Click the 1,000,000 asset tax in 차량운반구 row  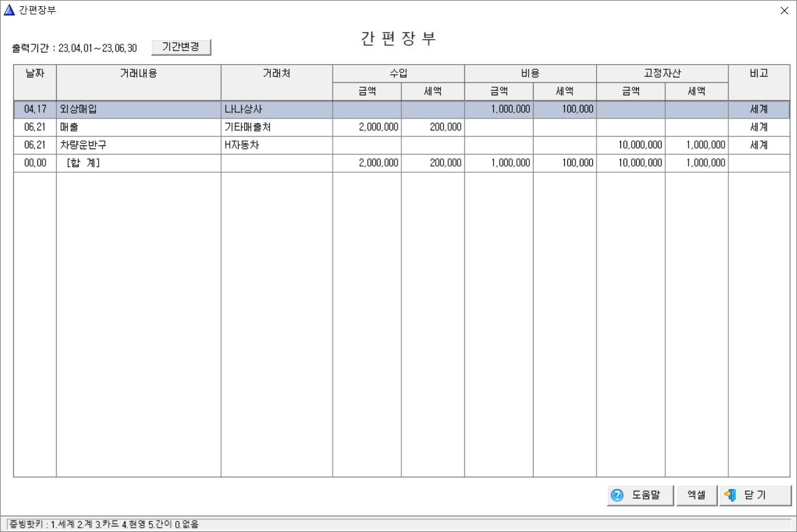(x=697, y=145)
